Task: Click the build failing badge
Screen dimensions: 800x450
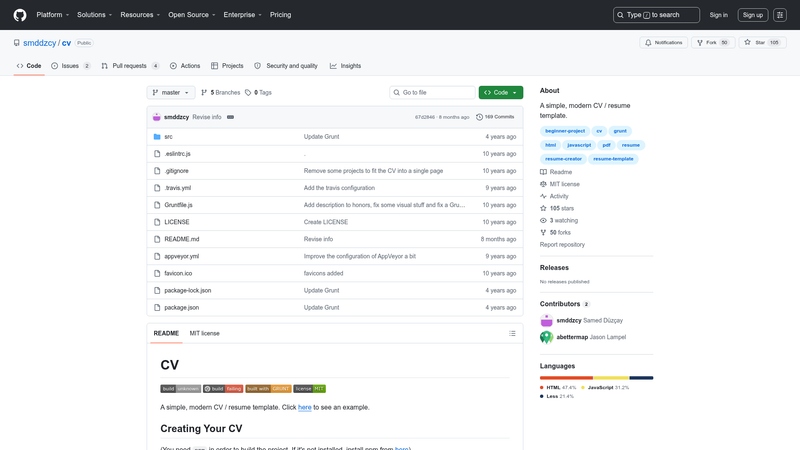Action: click(x=223, y=389)
